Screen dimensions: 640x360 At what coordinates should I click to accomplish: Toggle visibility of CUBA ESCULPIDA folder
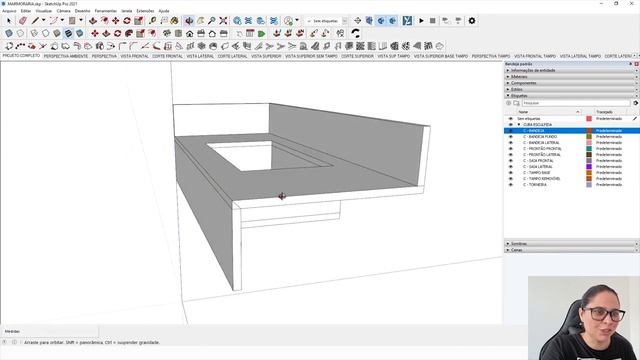(x=510, y=124)
